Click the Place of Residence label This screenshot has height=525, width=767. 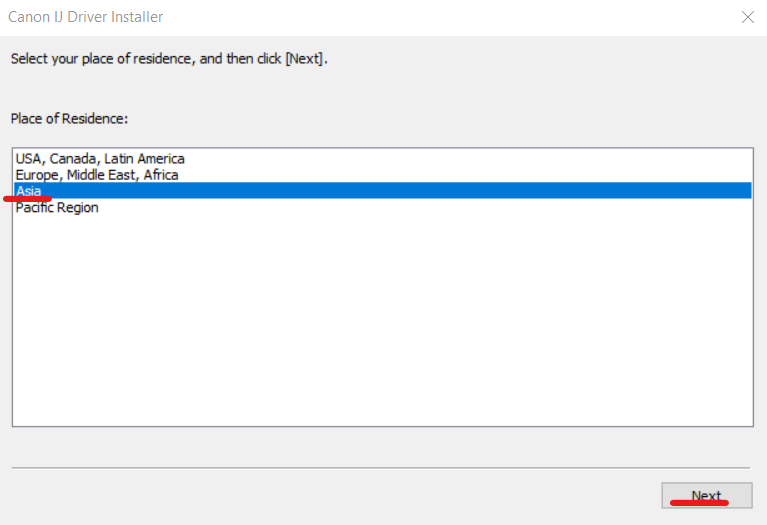click(x=70, y=119)
